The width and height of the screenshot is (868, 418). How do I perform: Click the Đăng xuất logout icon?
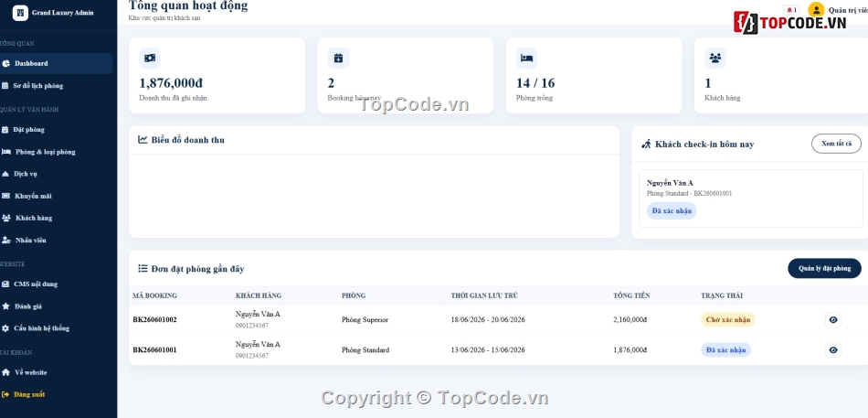tap(5, 395)
